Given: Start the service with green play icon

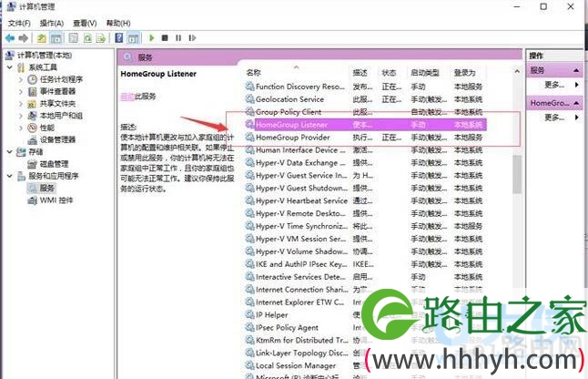Looking at the screenshot, I should [151, 38].
